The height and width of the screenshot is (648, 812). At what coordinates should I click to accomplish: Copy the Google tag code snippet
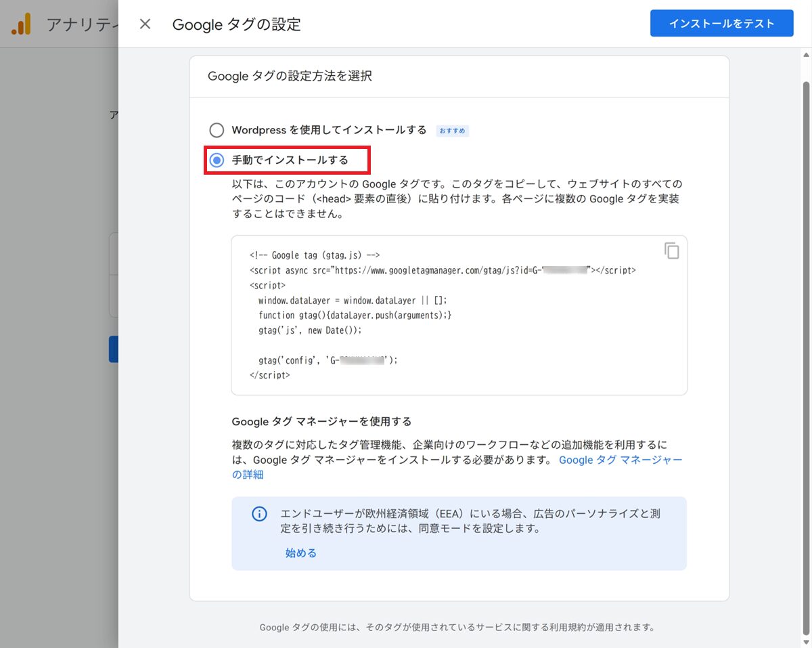671,251
